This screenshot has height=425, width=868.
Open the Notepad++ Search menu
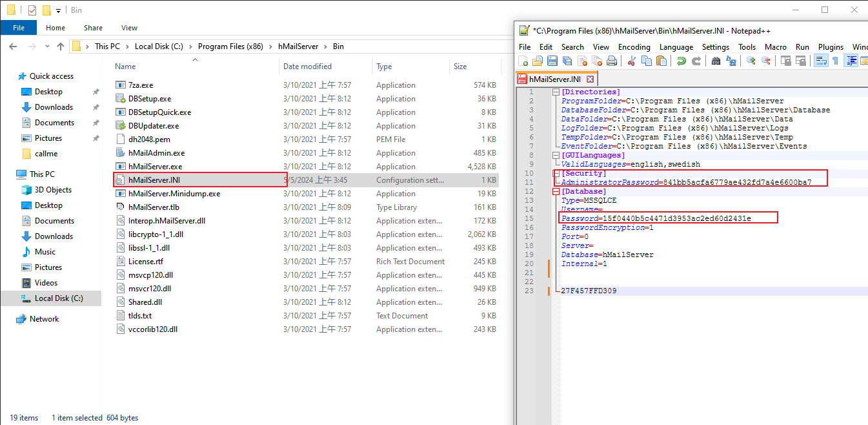(572, 47)
